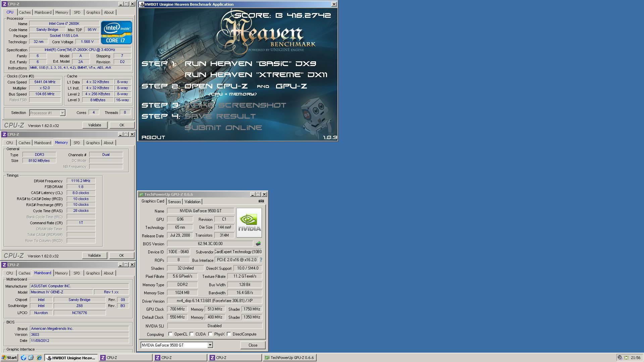This screenshot has height=362, width=644.
Task: Switch to HWBOT Unigine Heaven taskbar button
Action: (x=71, y=358)
